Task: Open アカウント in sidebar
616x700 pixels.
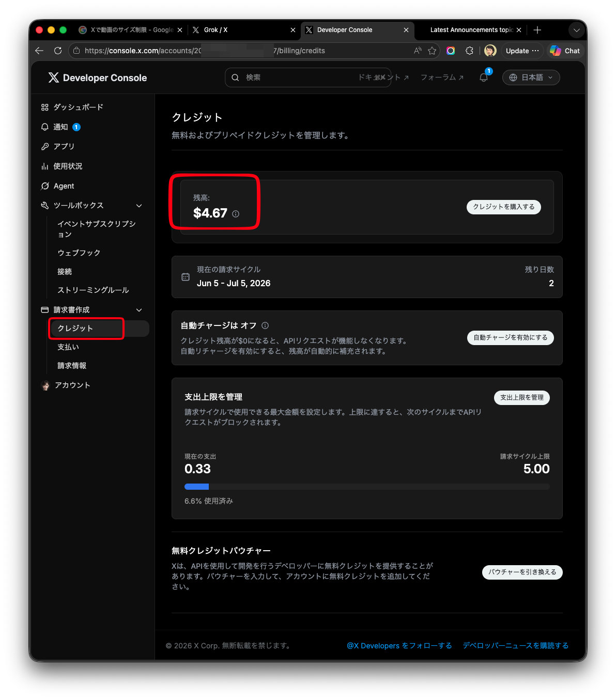Action: point(66,385)
